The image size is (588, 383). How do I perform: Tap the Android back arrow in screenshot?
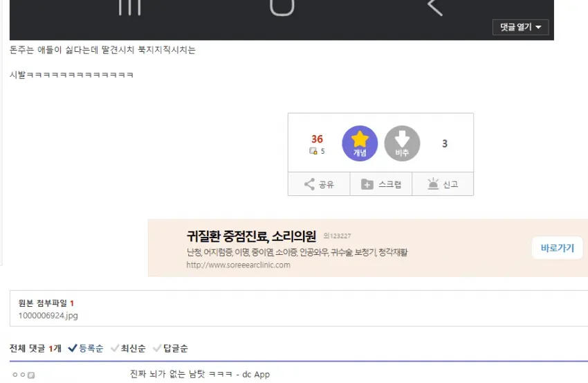click(x=435, y=8)
